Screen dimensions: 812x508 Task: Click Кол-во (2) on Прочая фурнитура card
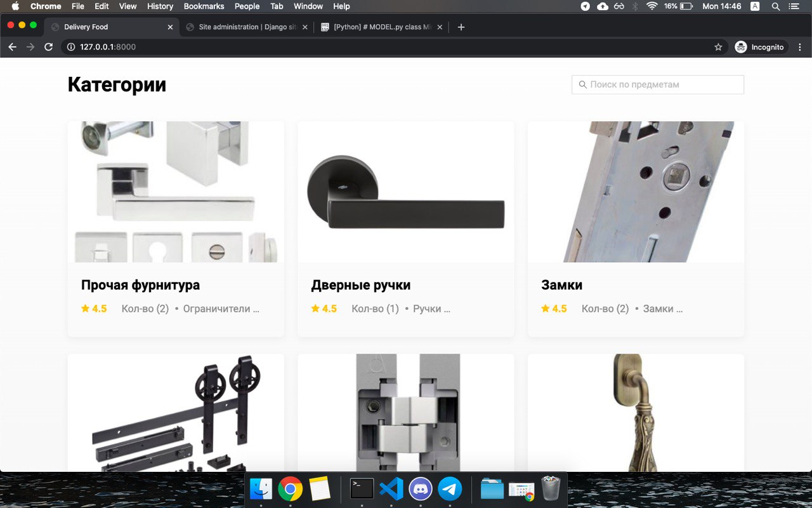point(145,309)
